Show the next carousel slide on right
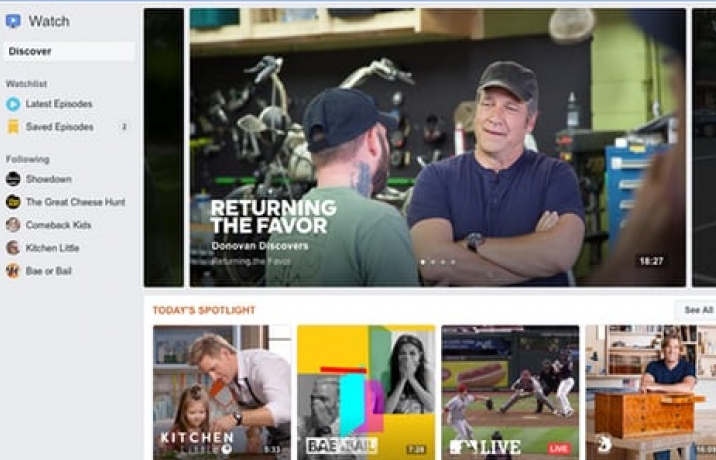716x460 pixels. 704,148
